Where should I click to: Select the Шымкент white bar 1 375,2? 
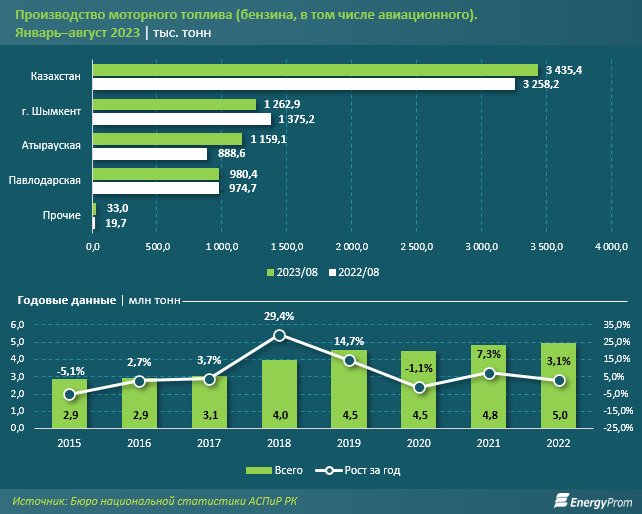182,119
